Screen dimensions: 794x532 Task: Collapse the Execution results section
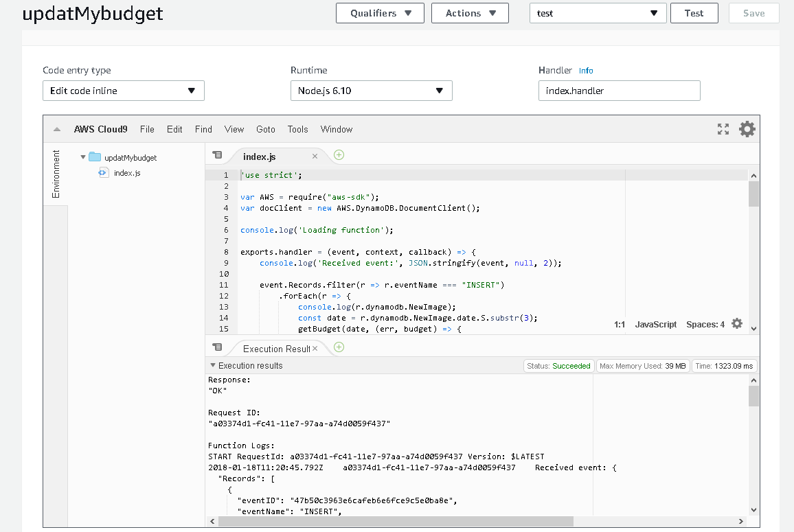click(213, 365)
